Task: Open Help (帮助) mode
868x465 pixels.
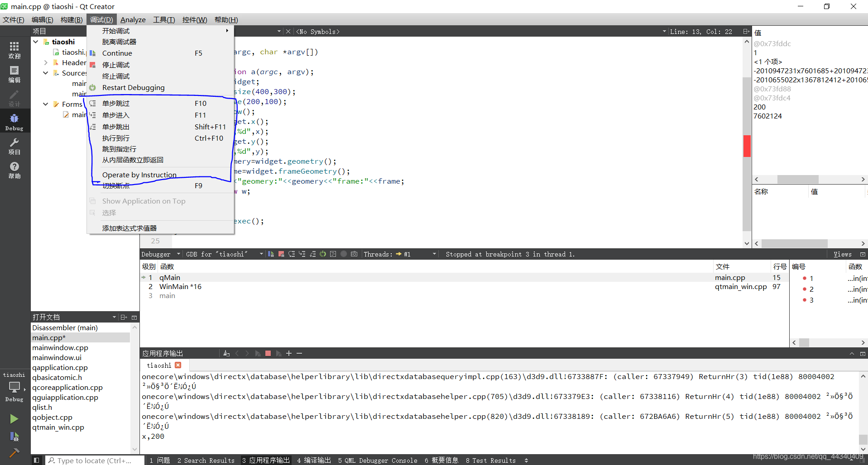Action: [14, 170]
